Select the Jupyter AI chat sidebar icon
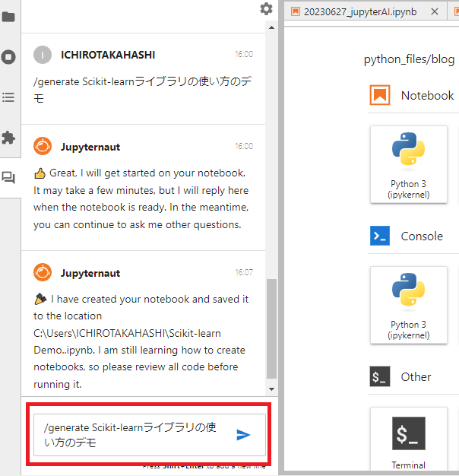 (x=9, y=178)
